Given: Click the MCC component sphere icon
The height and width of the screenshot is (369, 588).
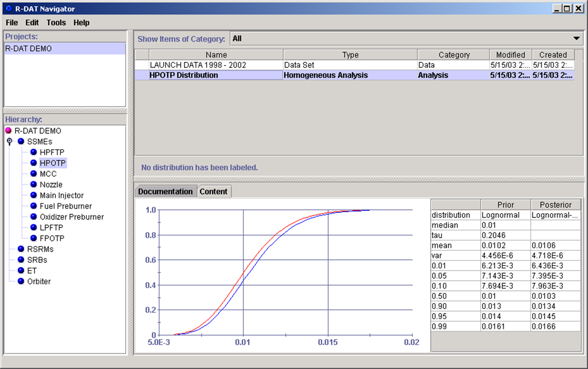Looking at the screenshot, I should click(x=33, y=173).
